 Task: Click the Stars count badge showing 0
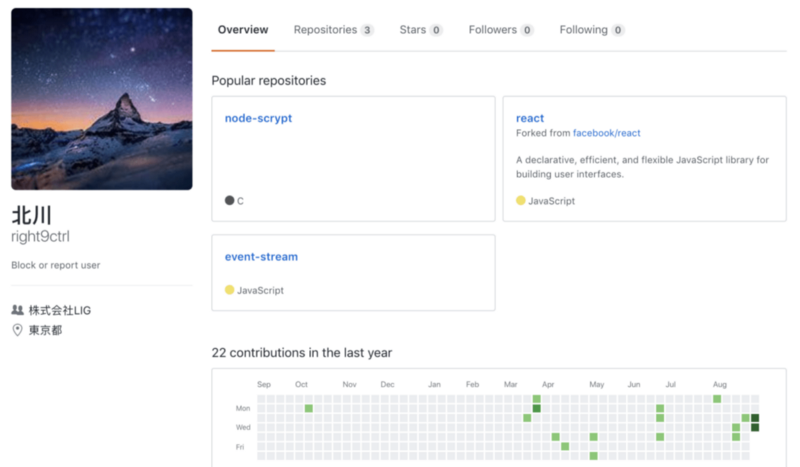436,31
